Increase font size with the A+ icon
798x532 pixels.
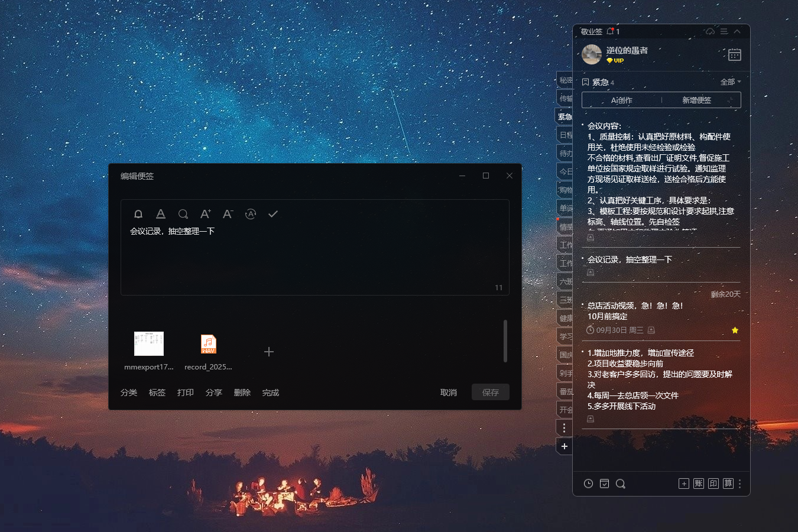[206, 214]
